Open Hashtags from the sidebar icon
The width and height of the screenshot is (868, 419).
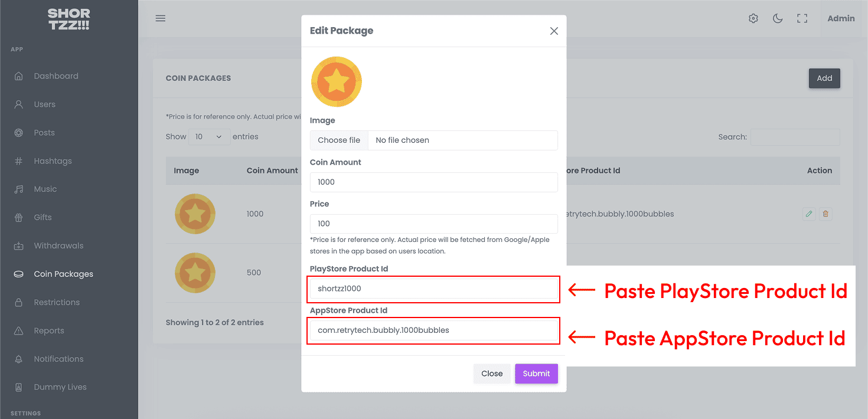coord(19,161)
